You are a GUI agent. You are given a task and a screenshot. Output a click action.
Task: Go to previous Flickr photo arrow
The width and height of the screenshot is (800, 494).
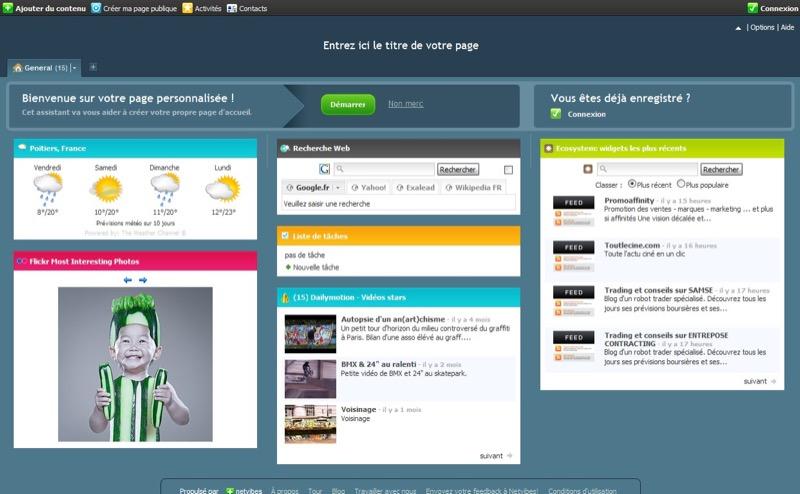tap(128, 280)
